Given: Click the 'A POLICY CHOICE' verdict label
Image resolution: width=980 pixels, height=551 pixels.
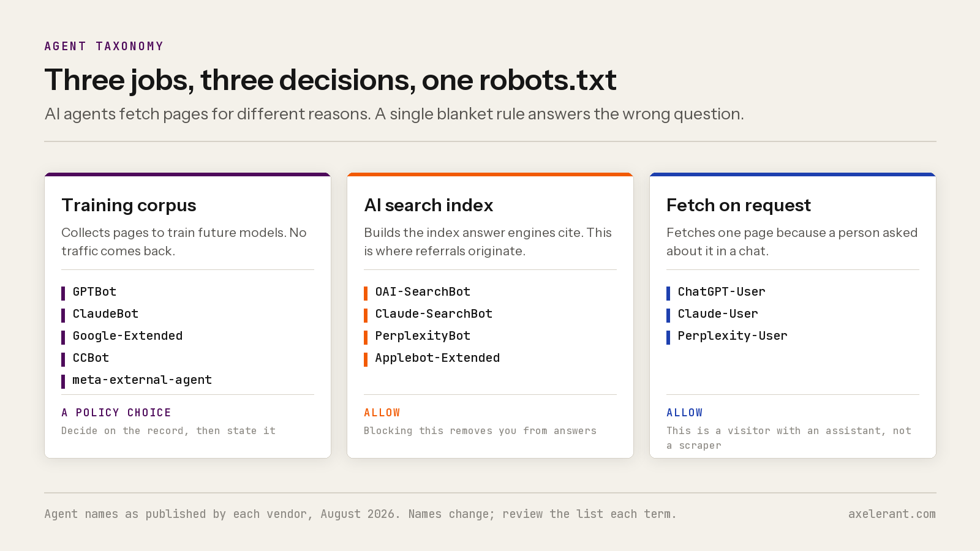Looking at the screenshot, I should click(x=116, y=413).
